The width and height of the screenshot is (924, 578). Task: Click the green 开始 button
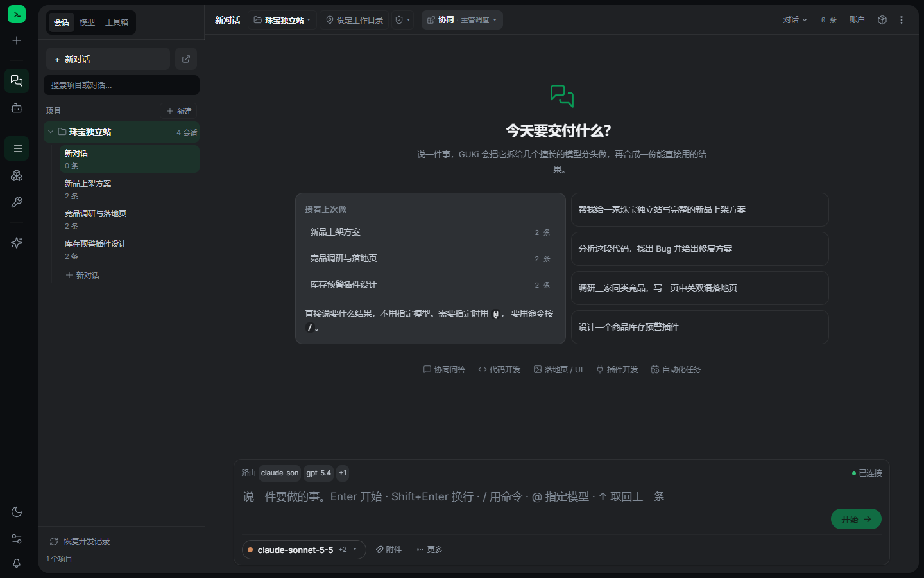856,519
